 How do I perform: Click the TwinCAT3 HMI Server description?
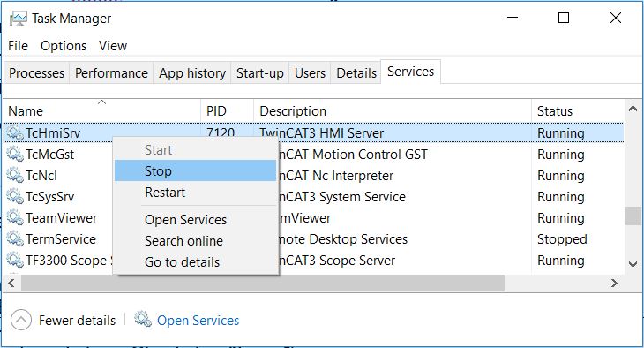click(x=322, y=132)
